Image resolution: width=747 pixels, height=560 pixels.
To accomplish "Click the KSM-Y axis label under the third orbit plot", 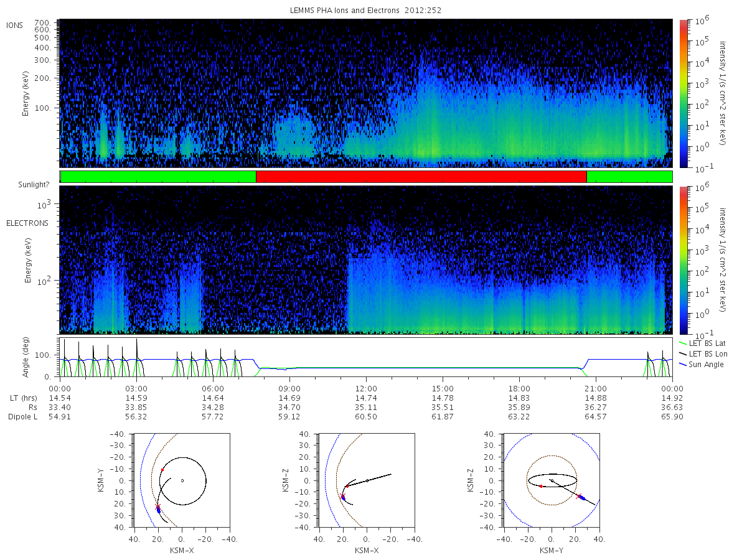I will coord(552,551).
